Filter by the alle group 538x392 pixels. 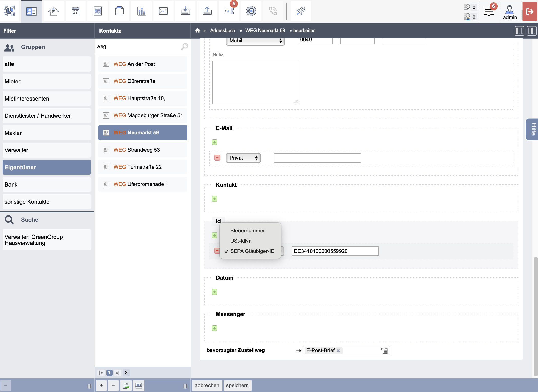[47, 64]
